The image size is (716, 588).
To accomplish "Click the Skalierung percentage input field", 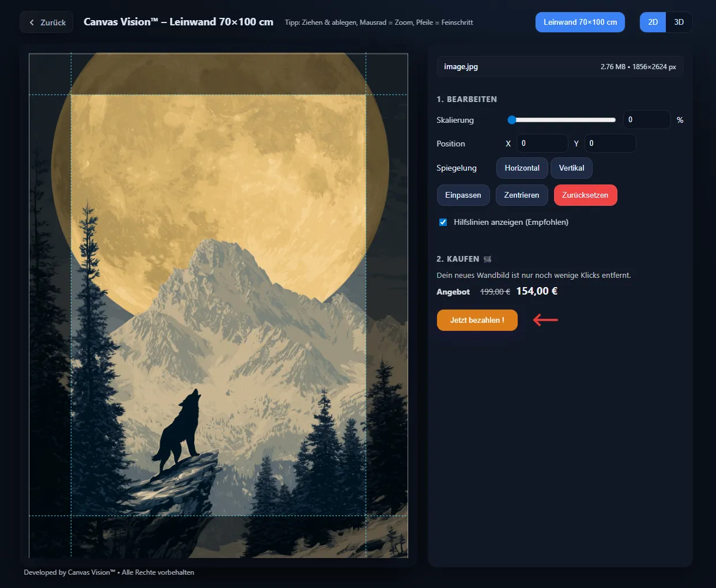I will [647, 119].
